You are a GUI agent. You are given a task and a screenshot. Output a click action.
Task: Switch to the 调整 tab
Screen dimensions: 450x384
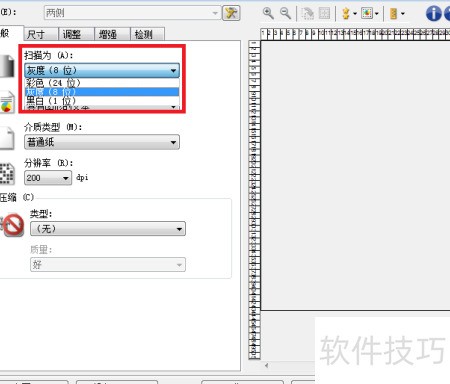(x=77, y=34)
